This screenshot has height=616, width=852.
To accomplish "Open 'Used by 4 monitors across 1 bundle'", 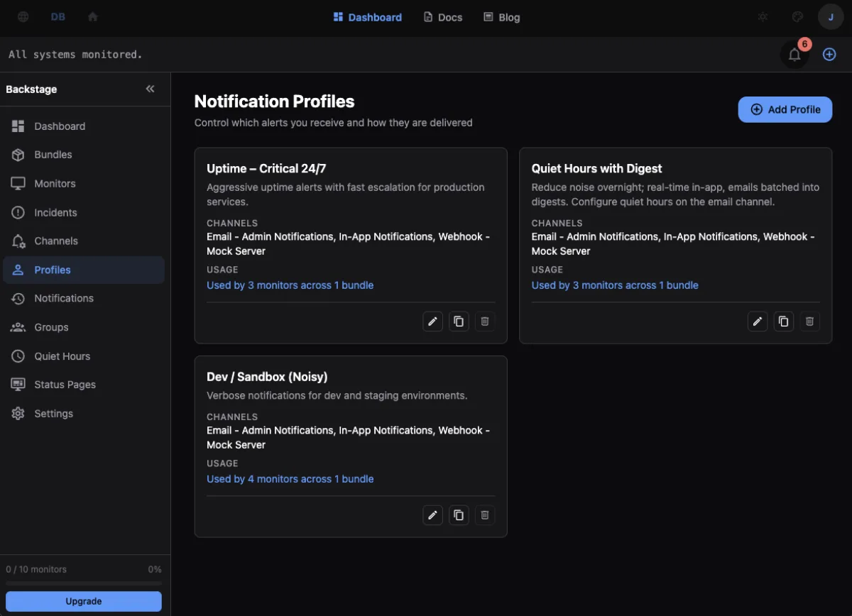I will click(x=290, y=479).
